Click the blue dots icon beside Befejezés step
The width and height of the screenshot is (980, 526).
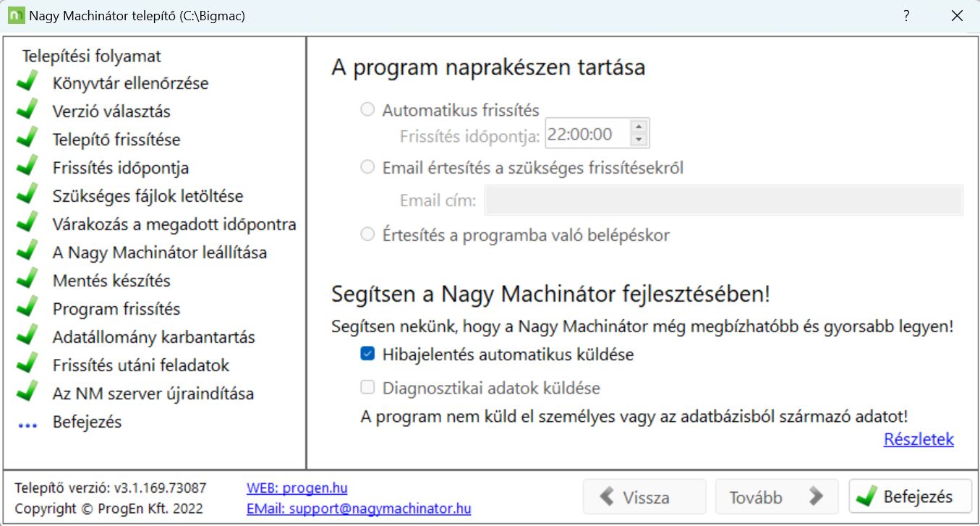point(27,425)
